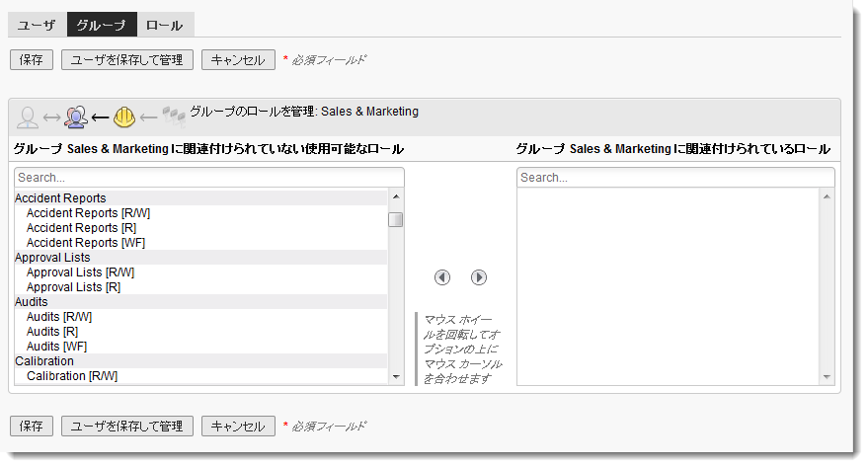868x467 pixels.
Task: Click associated roles list scroll down arrow
Action: click(827, 377)
